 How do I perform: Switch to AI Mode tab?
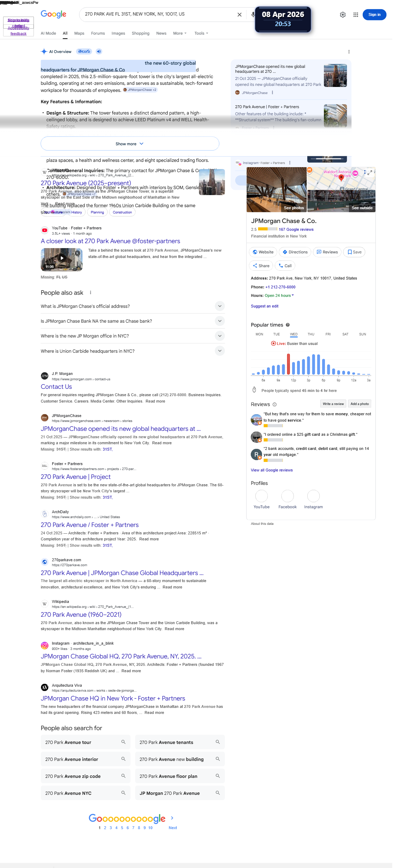48,33
